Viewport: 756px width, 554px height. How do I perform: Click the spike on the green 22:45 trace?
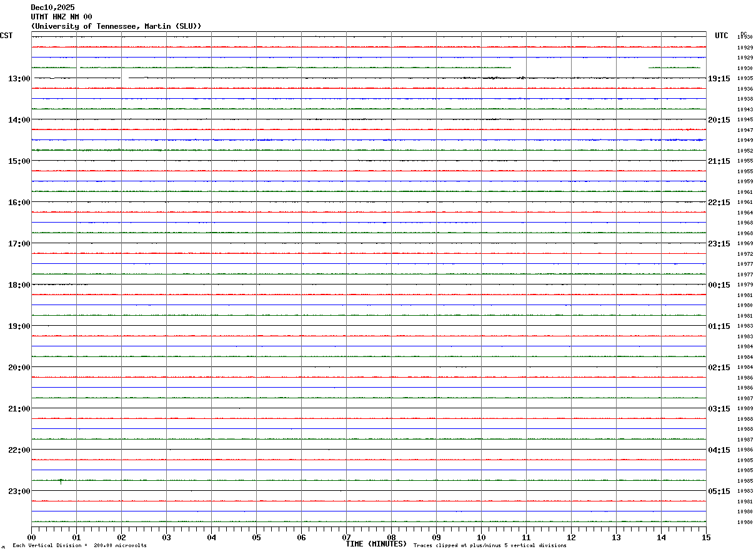click(61, 481)
